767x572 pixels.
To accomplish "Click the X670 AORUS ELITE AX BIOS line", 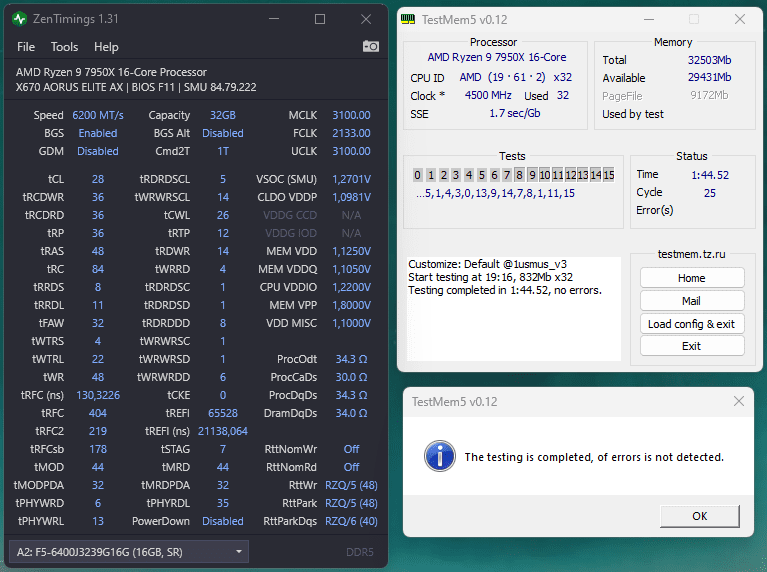I will click(x=135, y=88).
